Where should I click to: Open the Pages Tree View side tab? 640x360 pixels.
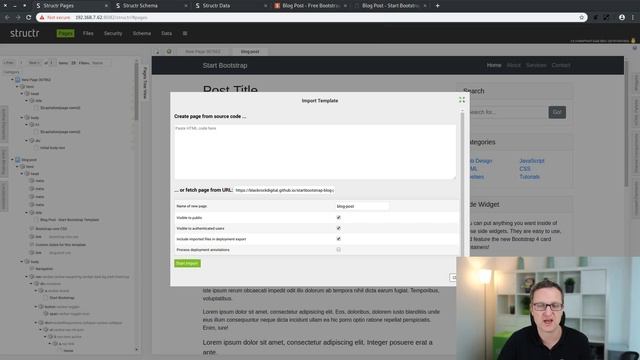click(x=145, y=83)
